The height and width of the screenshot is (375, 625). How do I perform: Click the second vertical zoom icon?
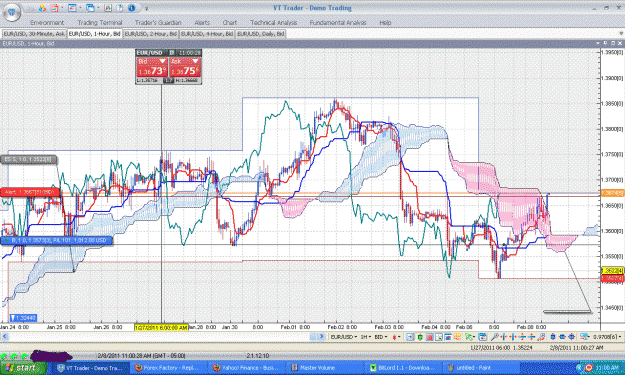(x=531, y=337)
